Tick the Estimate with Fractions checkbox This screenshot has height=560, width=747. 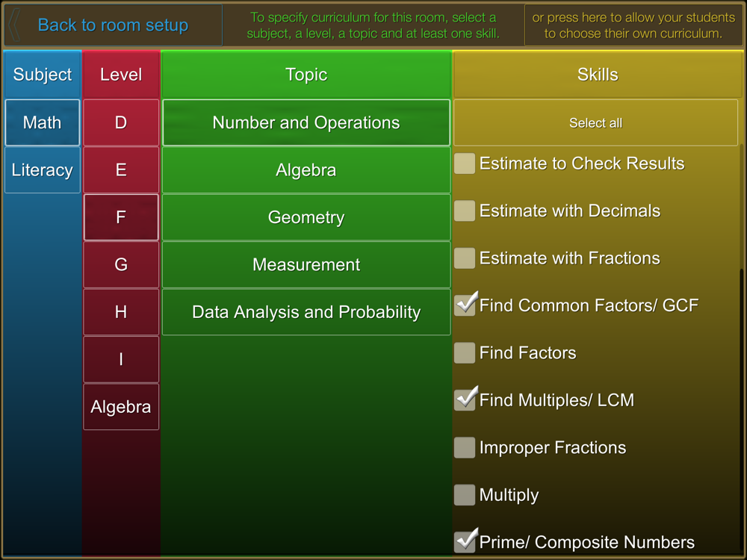point(465,258)
